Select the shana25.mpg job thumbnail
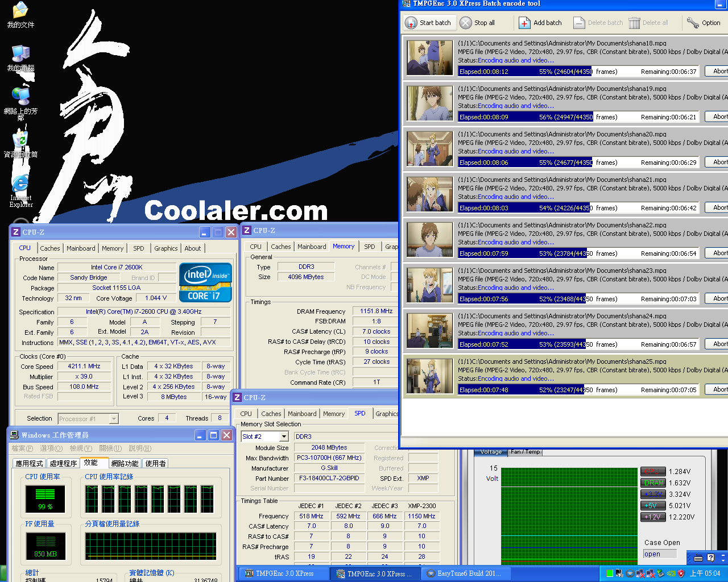The height and width of the screenshot is (582, 728). (x=430, y=376)
